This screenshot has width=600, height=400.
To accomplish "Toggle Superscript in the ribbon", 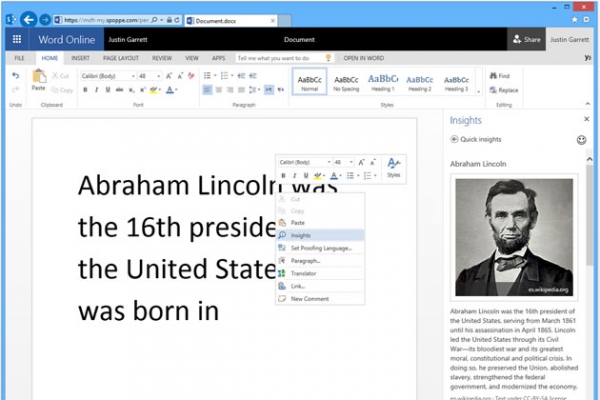I will 143,90.
